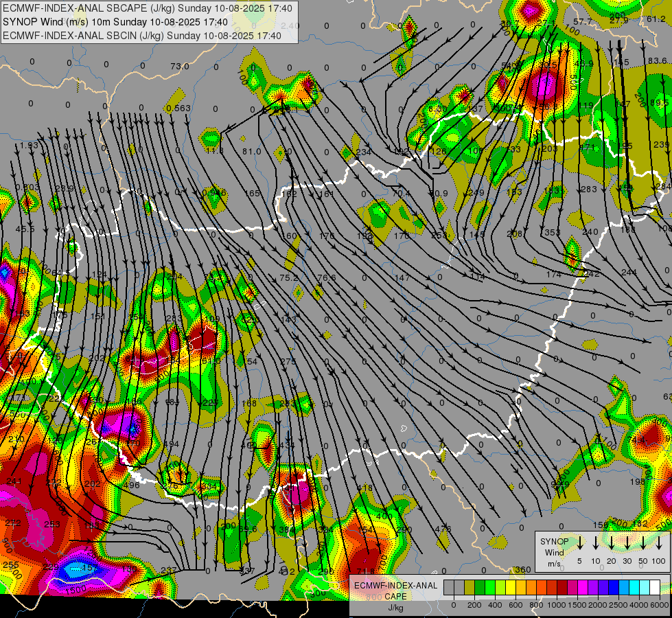
Task: Click the '476' value on the map
Action: (x=443, y=529)
